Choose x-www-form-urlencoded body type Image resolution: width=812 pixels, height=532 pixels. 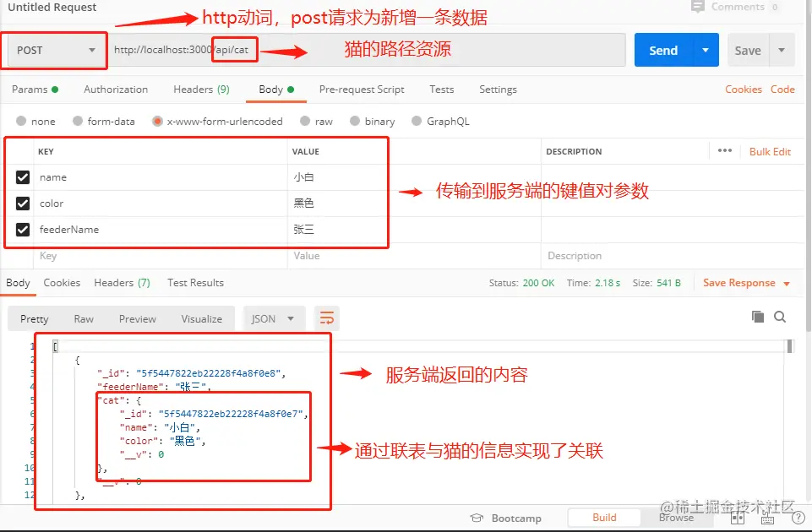[217, 121]
